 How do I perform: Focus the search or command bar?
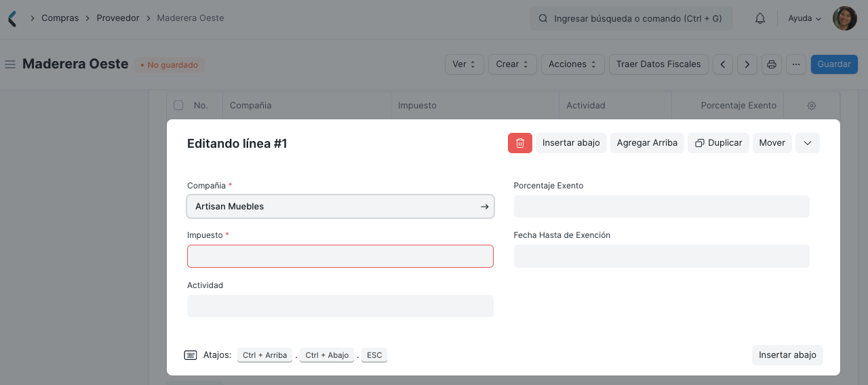pyautogui.click(x=631, y=19)
